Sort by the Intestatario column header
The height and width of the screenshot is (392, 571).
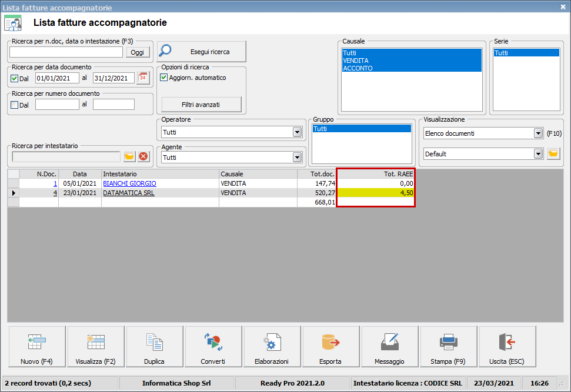click(x=160, y=174)
